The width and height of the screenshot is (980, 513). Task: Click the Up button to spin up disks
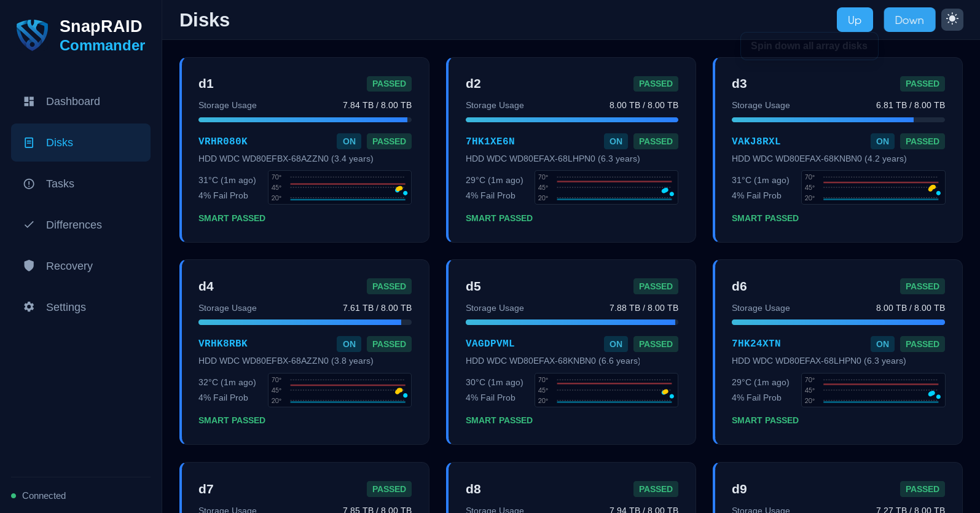click(x=855, y=20)
